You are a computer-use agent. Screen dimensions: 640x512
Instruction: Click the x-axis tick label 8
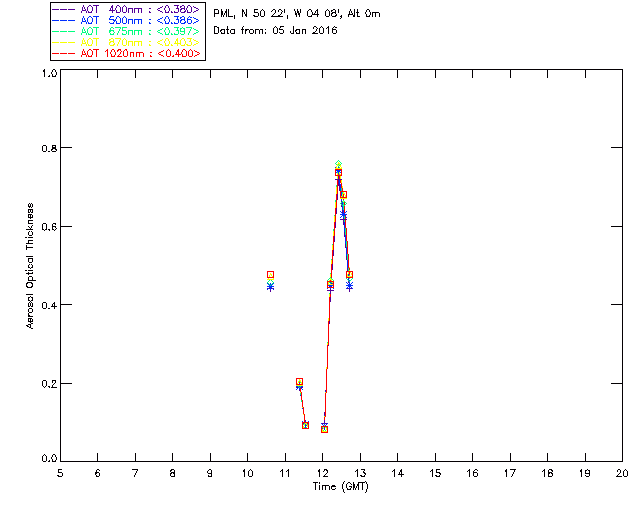pos(173,473)
